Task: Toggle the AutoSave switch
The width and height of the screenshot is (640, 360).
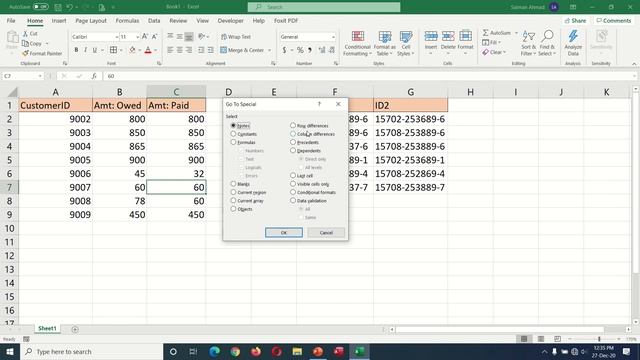Action: pos(40,7)
